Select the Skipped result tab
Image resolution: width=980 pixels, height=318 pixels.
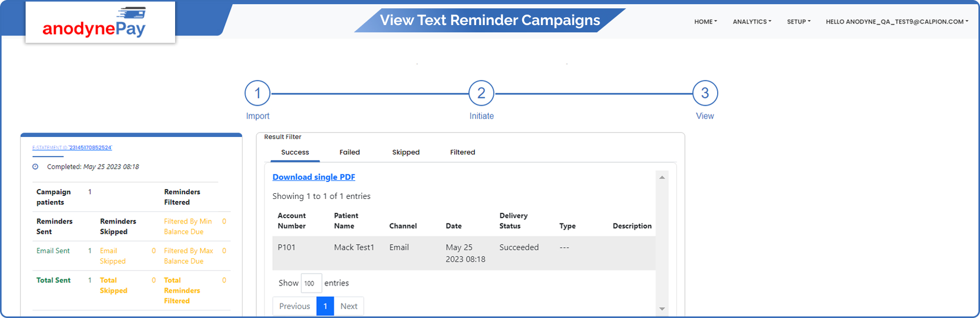tap(406, 152)
